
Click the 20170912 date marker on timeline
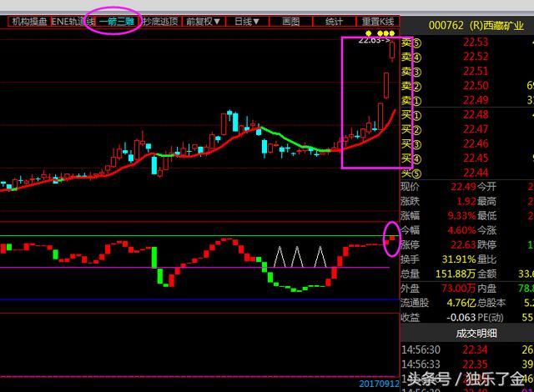[x=380, y=384]
